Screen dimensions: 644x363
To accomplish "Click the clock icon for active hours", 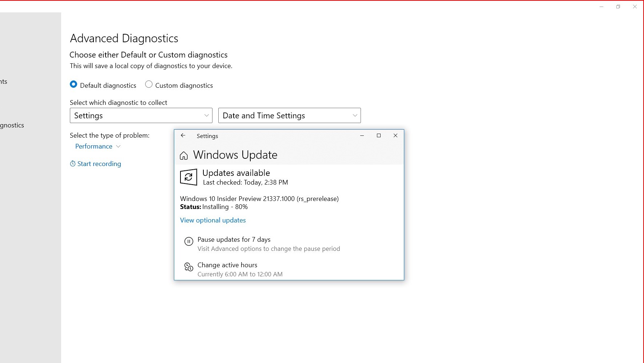I will [x=188, y=267].
